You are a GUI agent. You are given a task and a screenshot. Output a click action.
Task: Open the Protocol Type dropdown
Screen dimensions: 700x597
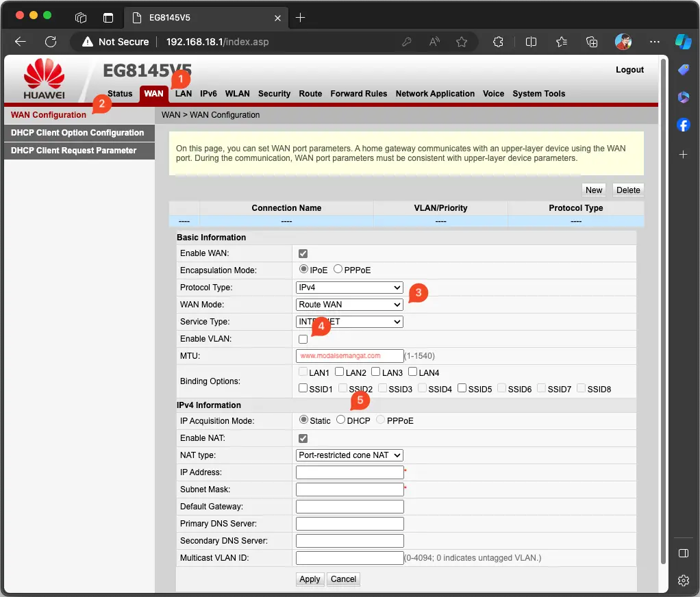pos(349,288)
